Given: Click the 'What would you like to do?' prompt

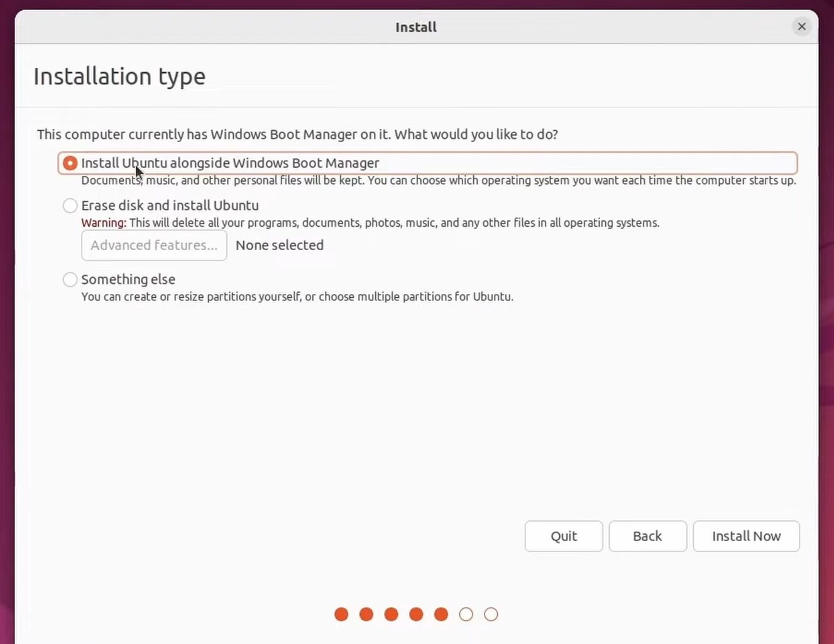Looking at the screenshot, I should pyautogui.click(x=476, y=134).
